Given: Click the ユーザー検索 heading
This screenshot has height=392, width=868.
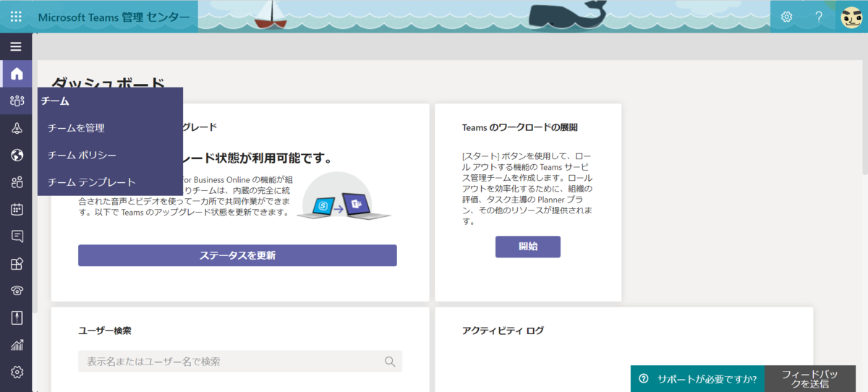Looking at the screenshot, I should pyautogui.click(x=105, y=331).
